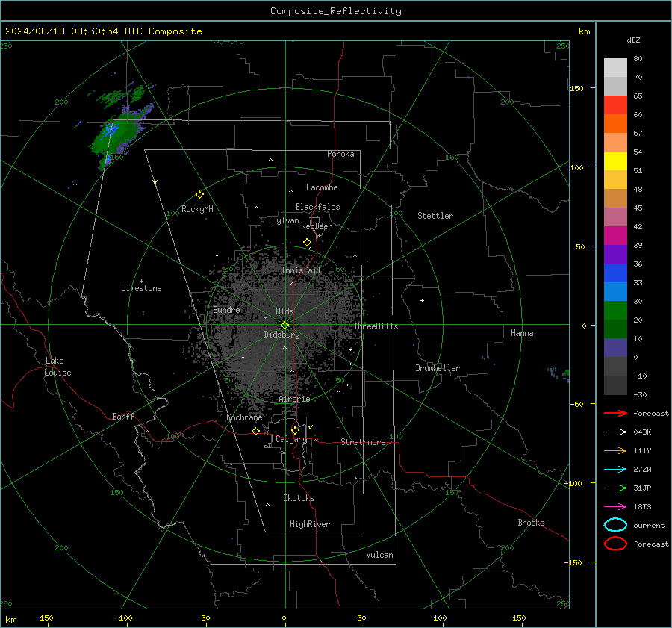This screenshot has height=628, width=672.
Task: Click the orange 111V arrow legend icon
Action: click(615, 450)
